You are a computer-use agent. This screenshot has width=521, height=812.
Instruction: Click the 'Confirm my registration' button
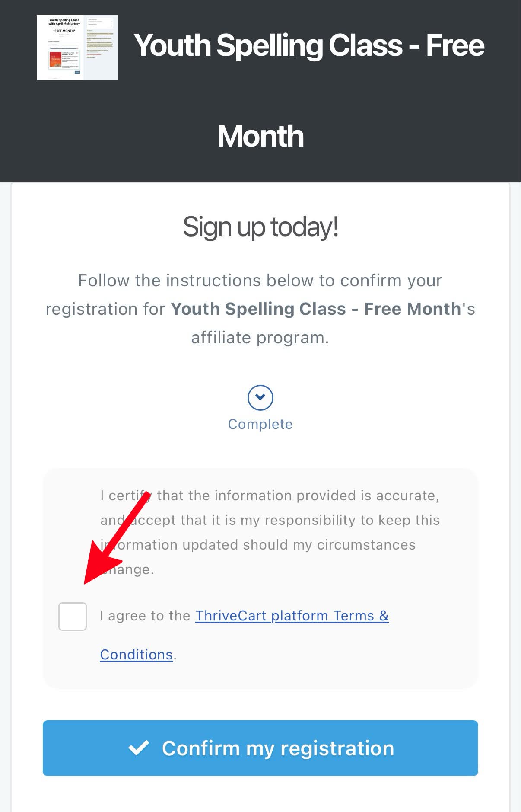[260, 748]
